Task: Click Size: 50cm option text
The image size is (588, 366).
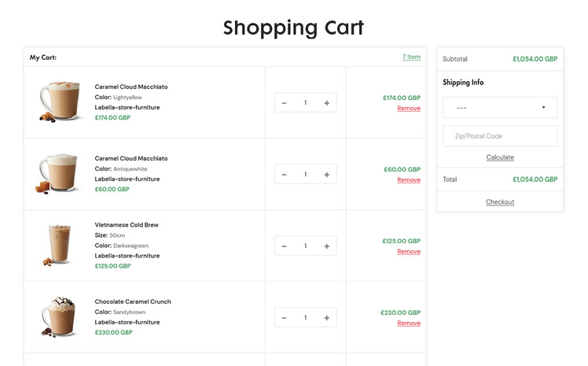Action: coord(110,235)
